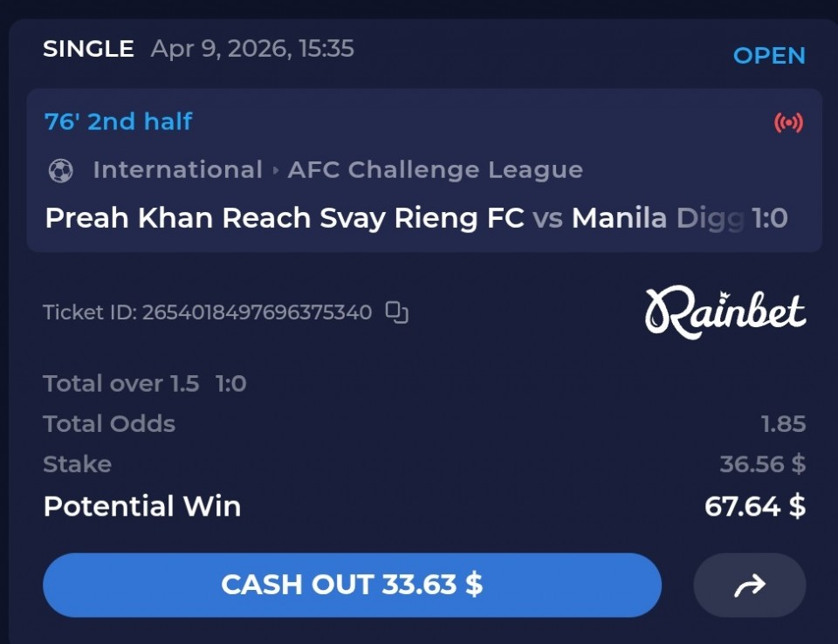838x644 pixels.
Task: Share the bet using arrow button
Action: pos(749,586)
